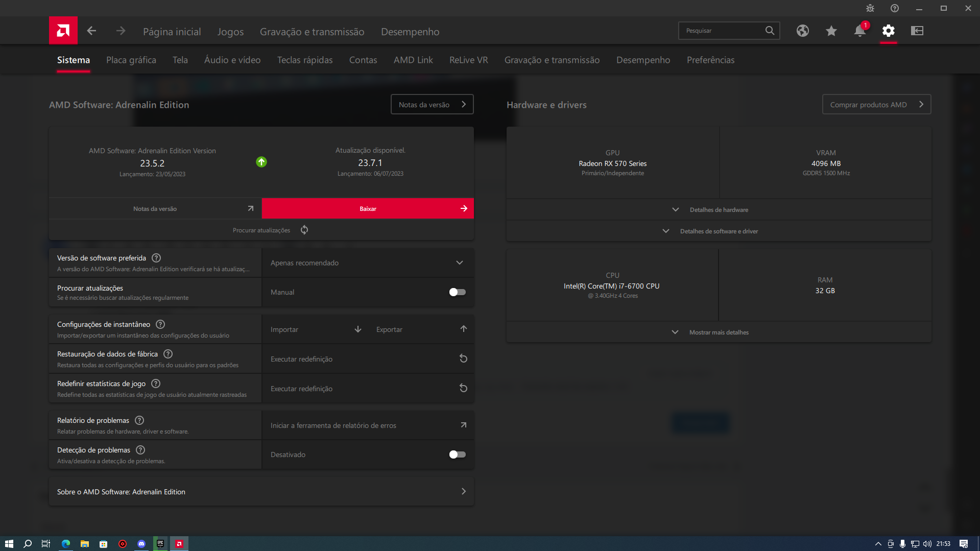Click the red Baixar download button
980x551 pixels.
pyautogui.click(x=368, y=208)
